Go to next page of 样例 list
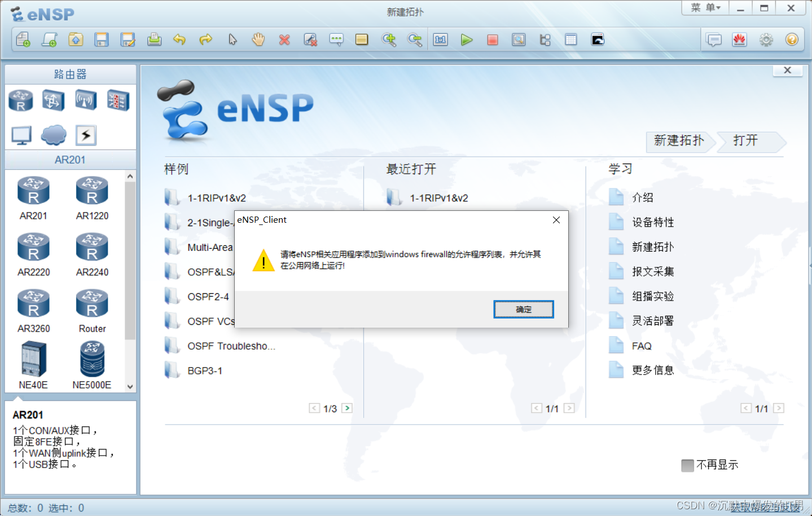The height and width of the screenshot is (516, 812). [x=347, y=408]
